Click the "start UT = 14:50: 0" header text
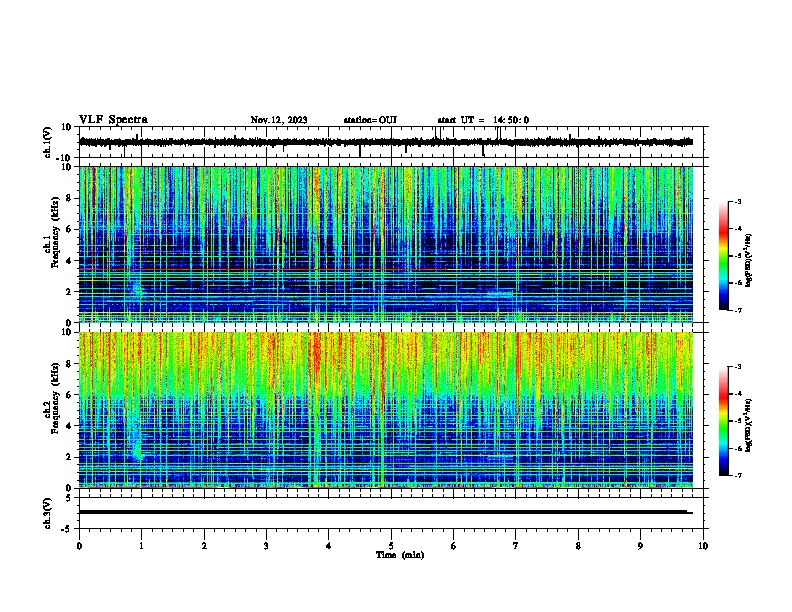Screen dimensions: 792x612 (x=483, y=120)
